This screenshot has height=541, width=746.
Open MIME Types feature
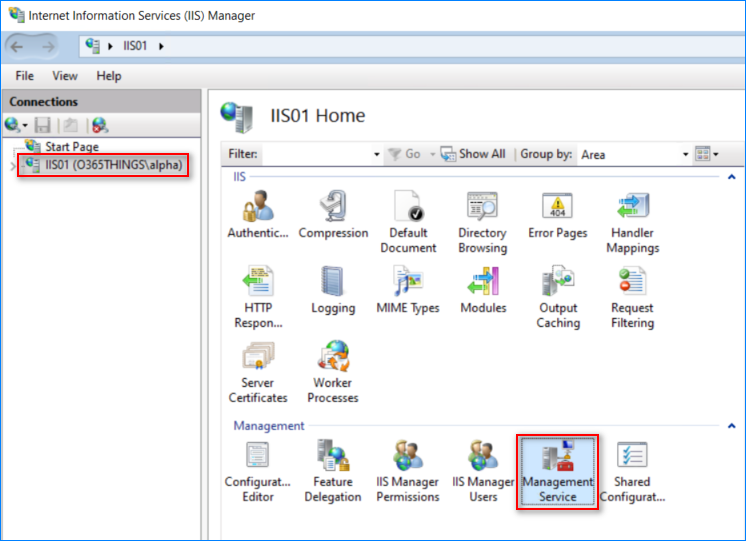(x=408, y=289)
